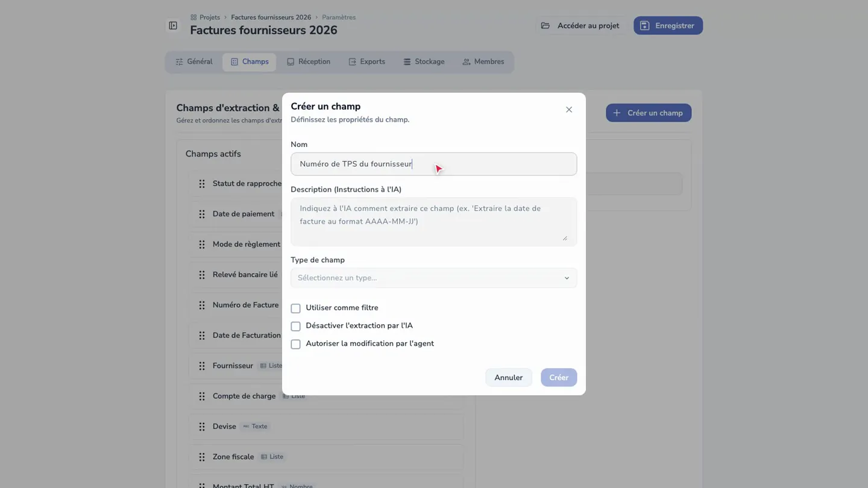Open the Exports tab

click(x=366, y=62)
